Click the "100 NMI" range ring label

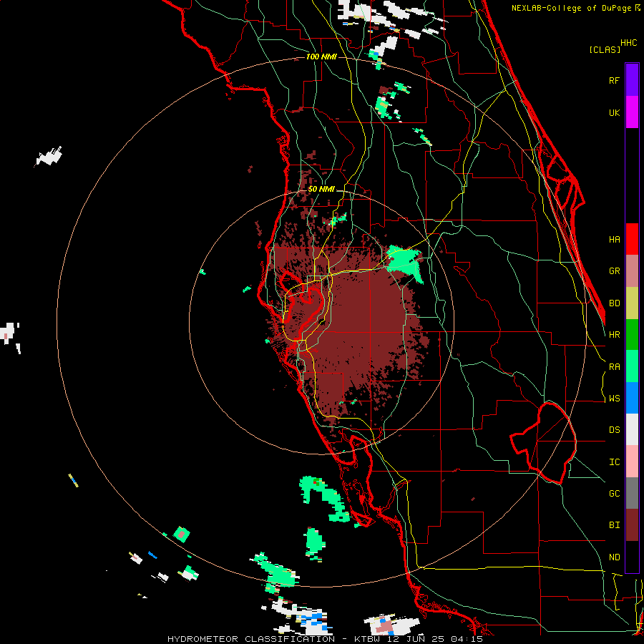coord(321,57)
